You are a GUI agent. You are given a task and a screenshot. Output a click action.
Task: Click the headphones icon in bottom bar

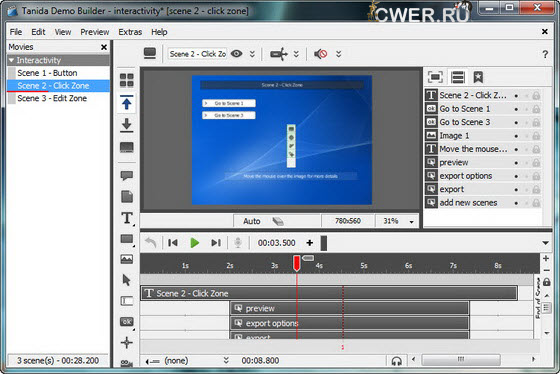[x=396, y=361]
